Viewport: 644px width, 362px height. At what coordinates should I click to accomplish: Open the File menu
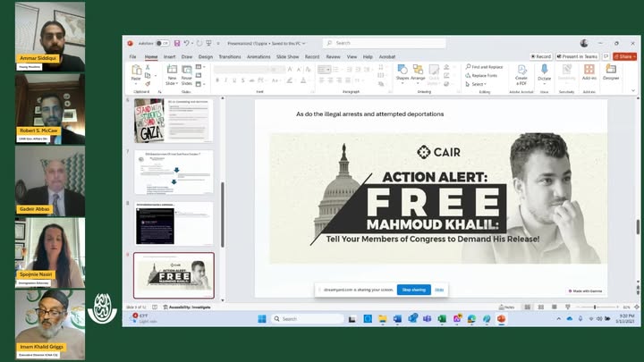click(x=132, y=56)
